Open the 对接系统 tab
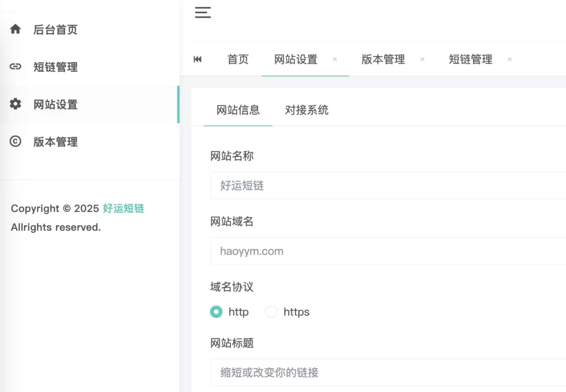566x392 pixels. click(x=307, y=110)
